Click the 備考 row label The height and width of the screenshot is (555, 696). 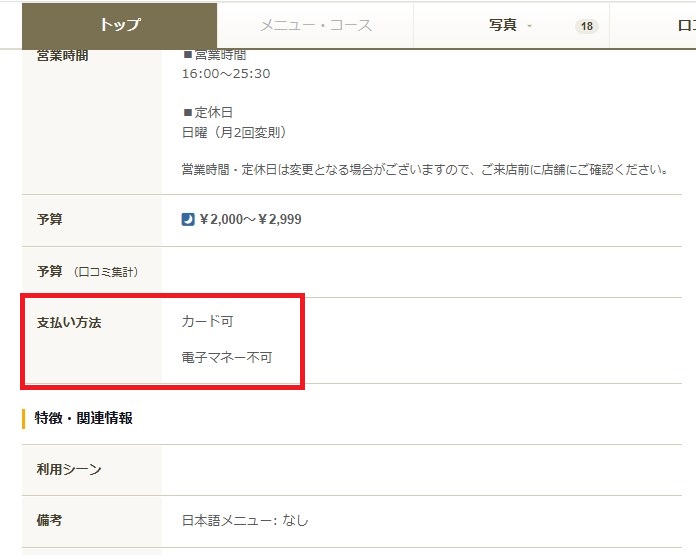tap(50, 521)
